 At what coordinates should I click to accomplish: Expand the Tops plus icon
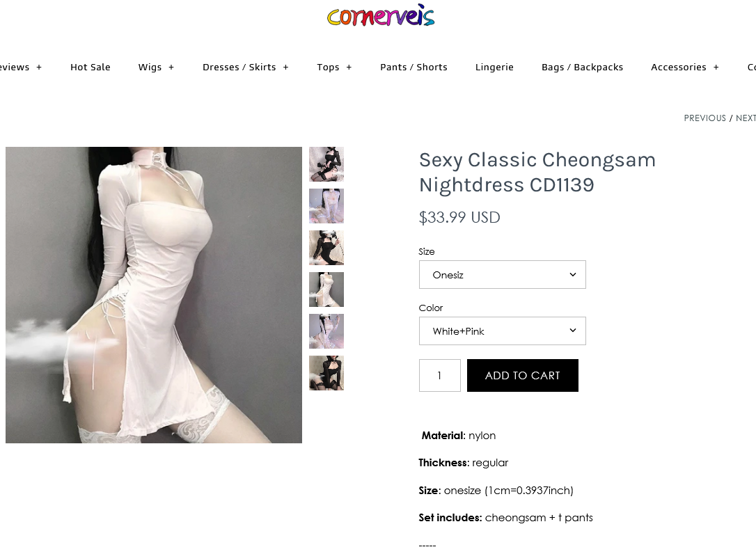point(349,68)
